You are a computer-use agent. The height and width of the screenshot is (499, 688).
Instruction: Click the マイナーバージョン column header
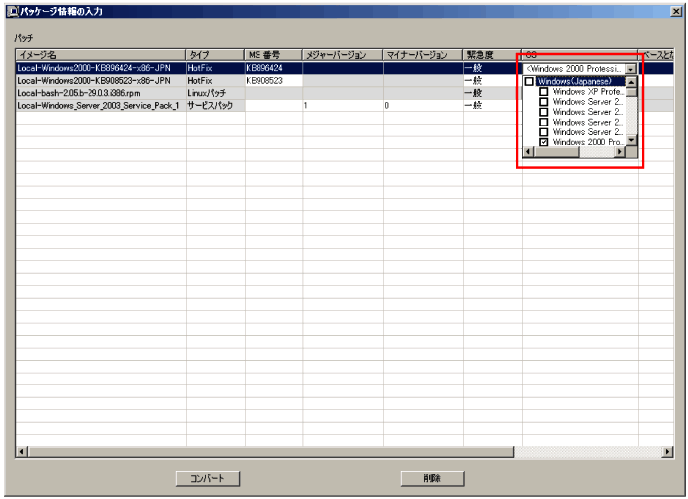point(423,55)
